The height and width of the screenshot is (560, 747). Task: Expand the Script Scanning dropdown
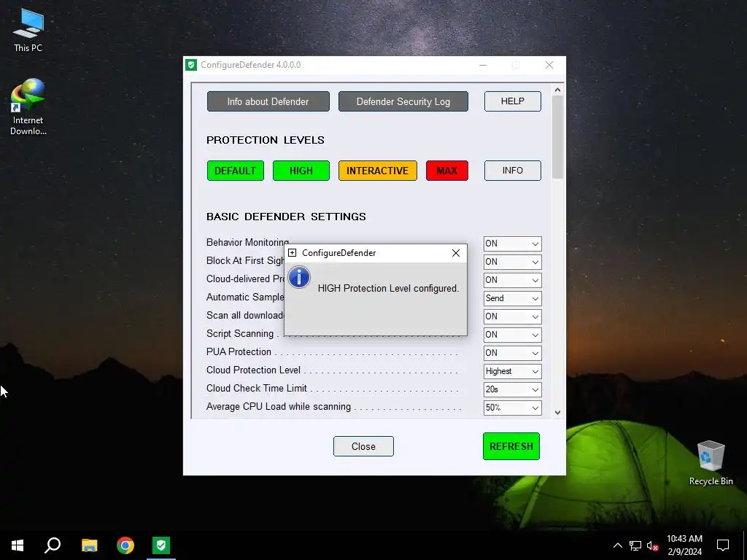click(512, 335)
